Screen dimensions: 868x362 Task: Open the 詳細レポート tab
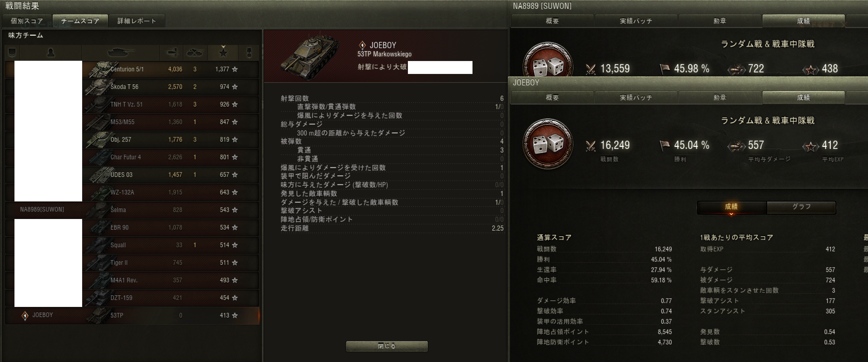pyautogui.click(x=137, y=21)
